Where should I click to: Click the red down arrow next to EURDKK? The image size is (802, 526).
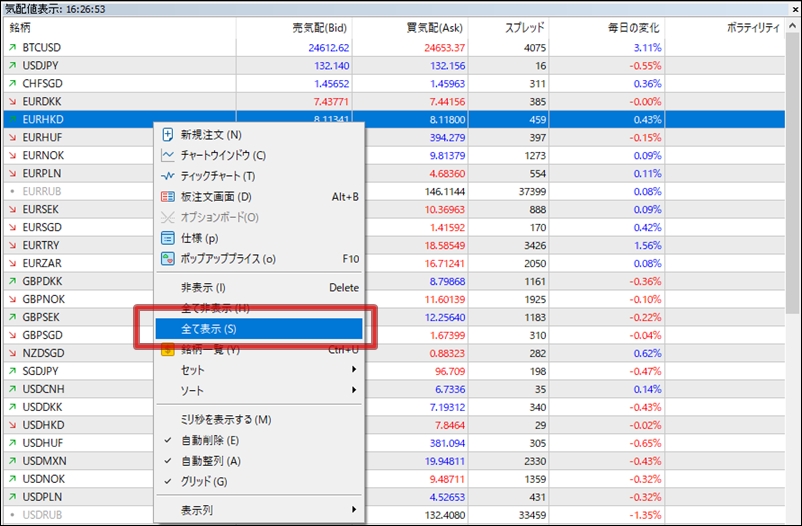pos(12,101)
